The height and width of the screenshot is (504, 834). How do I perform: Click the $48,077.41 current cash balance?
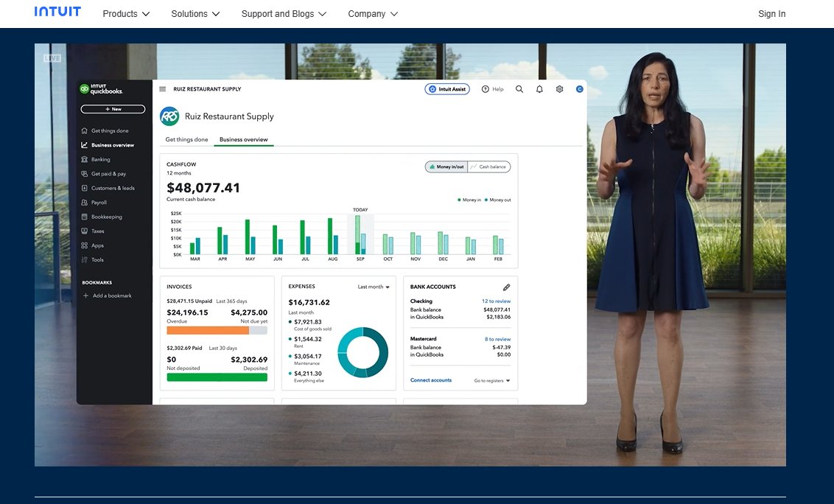(x=203, y=188)
